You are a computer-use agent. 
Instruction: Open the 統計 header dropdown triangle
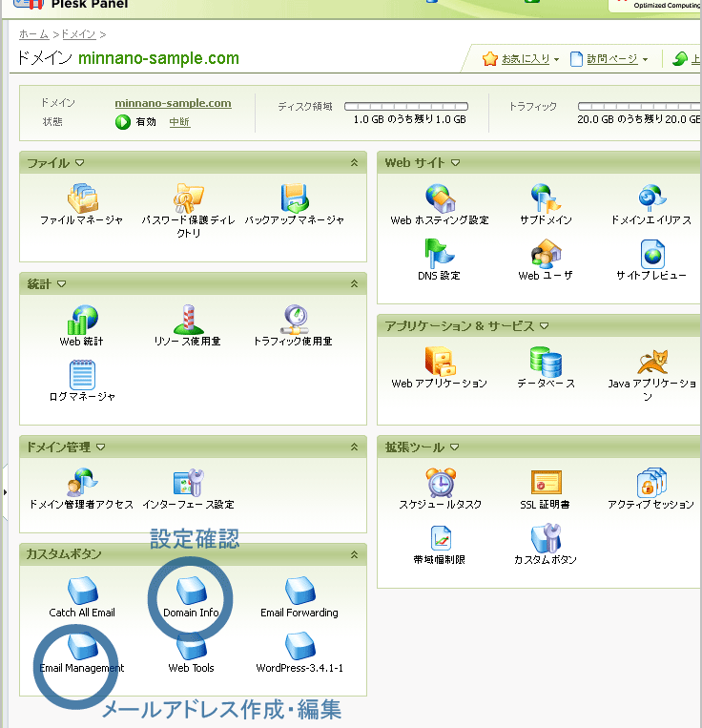tap(61, 283)
